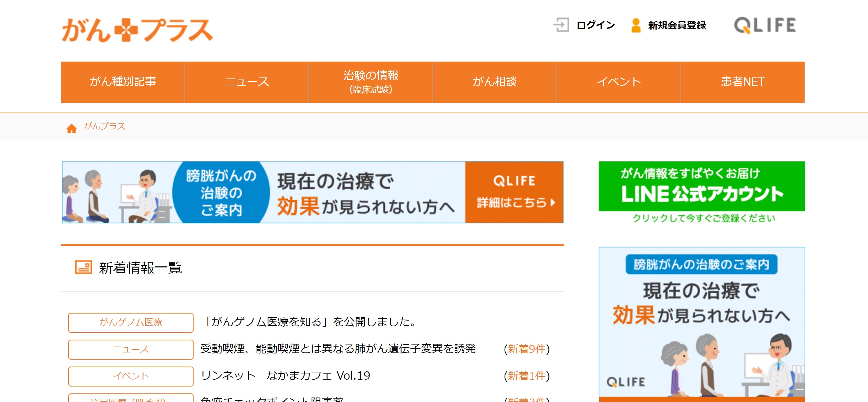Click the 新着情報一覧 newspaper icon
868x402 pixels.
click(83, 267)
